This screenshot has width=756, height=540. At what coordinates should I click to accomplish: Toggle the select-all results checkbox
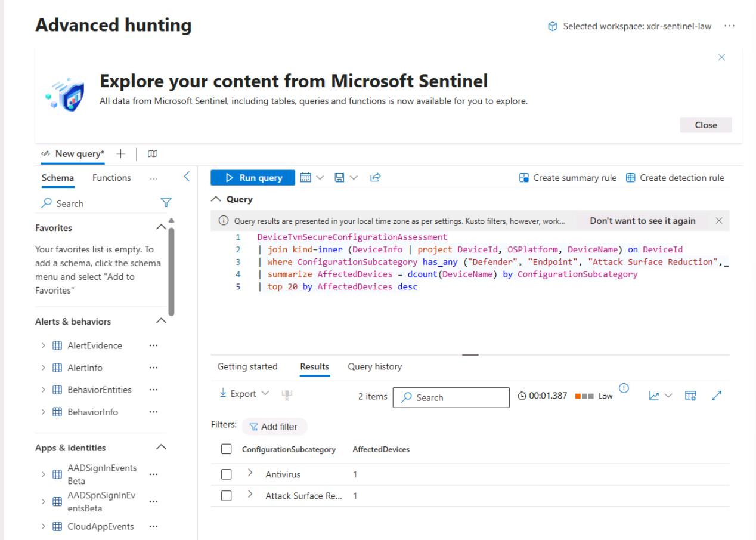226,449
